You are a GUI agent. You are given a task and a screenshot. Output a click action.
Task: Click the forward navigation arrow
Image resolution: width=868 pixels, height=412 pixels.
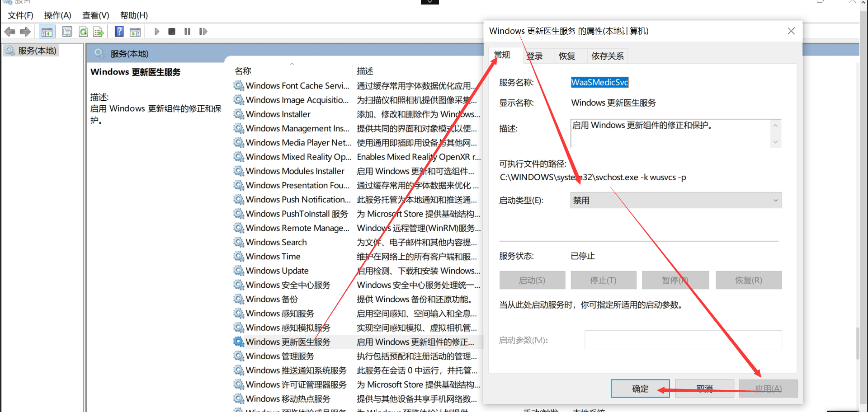click(25, 31)
